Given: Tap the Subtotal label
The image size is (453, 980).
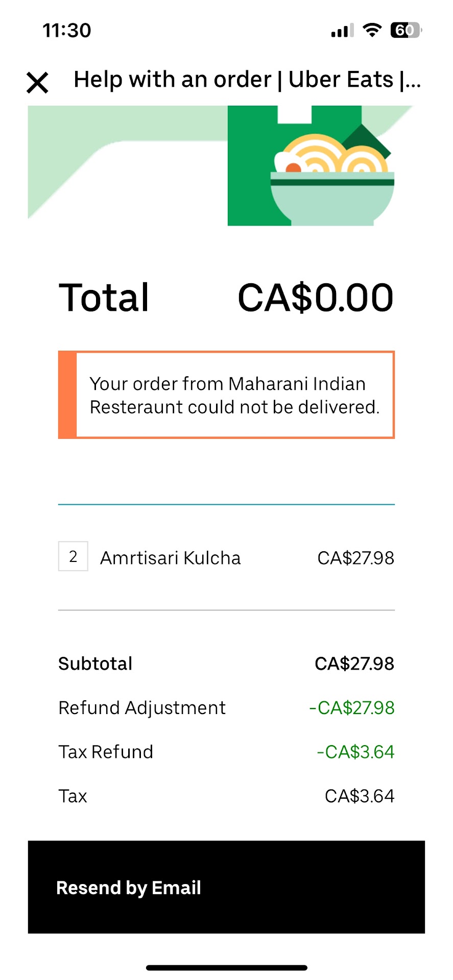Looking at the screenshot, I should point(96,664).
